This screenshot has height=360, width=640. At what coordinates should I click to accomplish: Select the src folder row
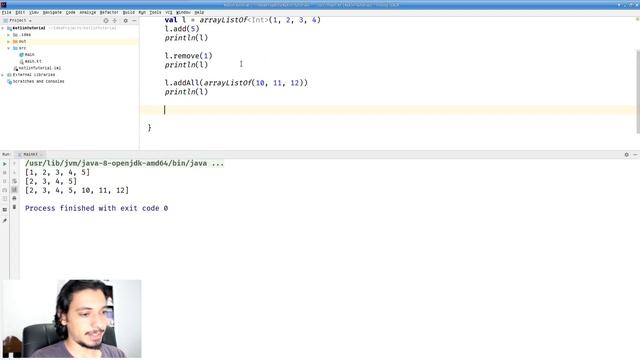pyautogui.click(x=69, y=48)
